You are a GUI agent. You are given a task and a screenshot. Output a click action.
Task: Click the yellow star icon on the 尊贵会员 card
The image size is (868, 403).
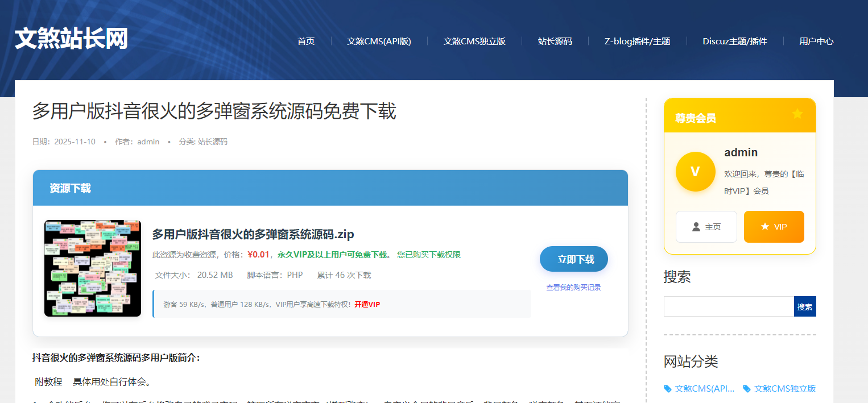798,113
